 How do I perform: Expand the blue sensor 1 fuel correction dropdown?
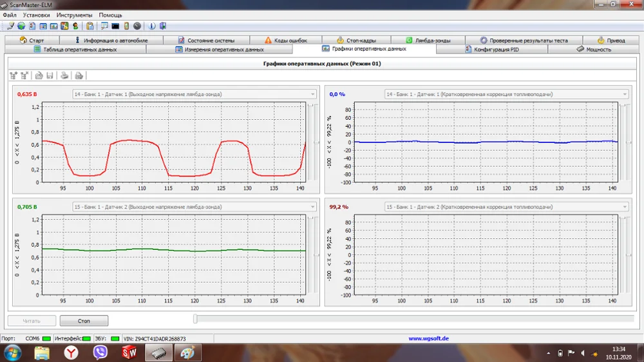(x=625, y=94)
